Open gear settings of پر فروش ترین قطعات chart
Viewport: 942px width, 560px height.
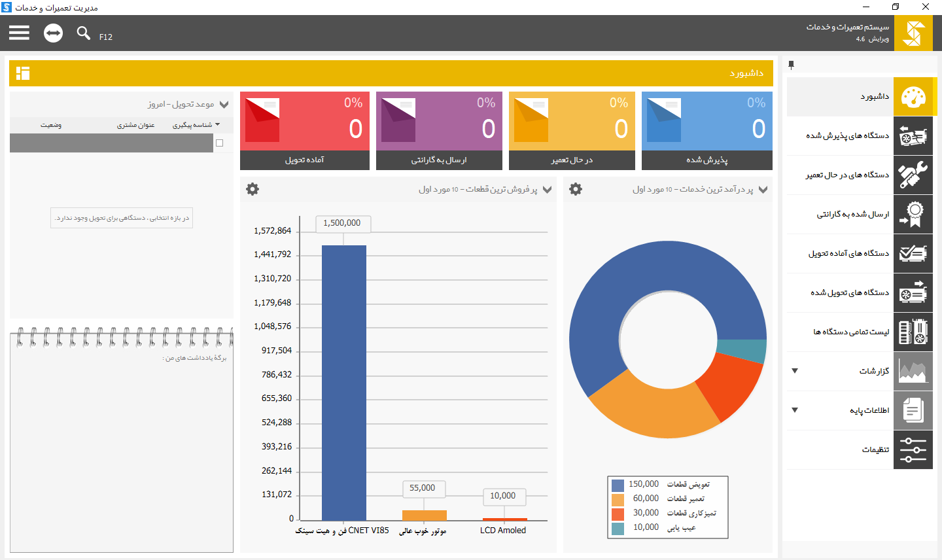tap(253, 189)
